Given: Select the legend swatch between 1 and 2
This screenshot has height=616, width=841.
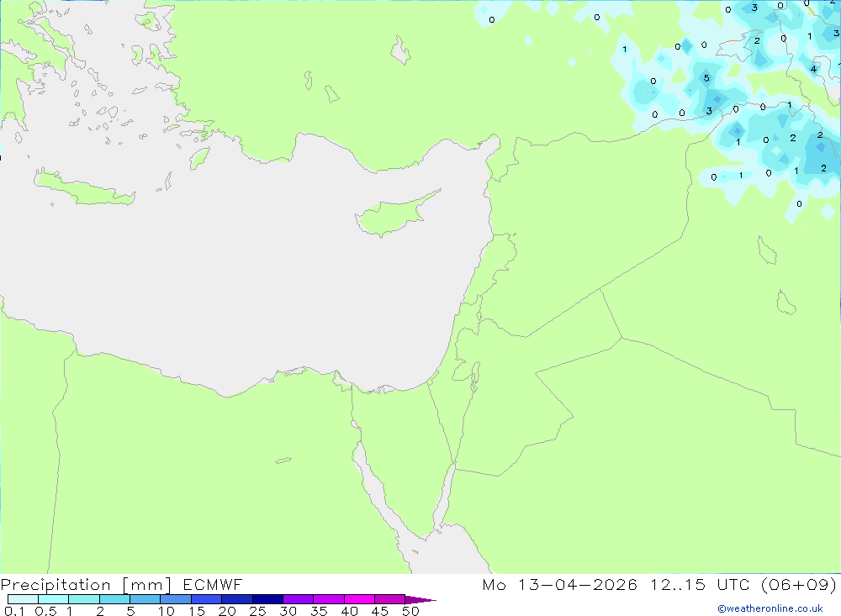Looking at the screenshot, I should (84, 599).
